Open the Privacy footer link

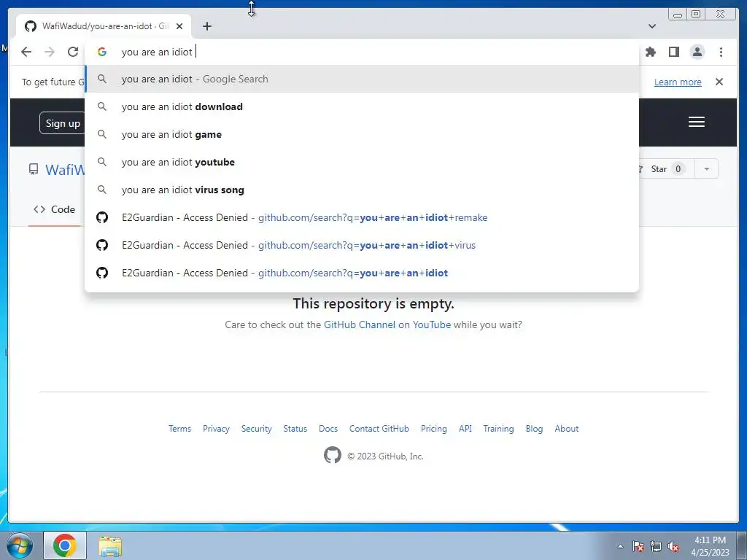[x=216, y=429]
